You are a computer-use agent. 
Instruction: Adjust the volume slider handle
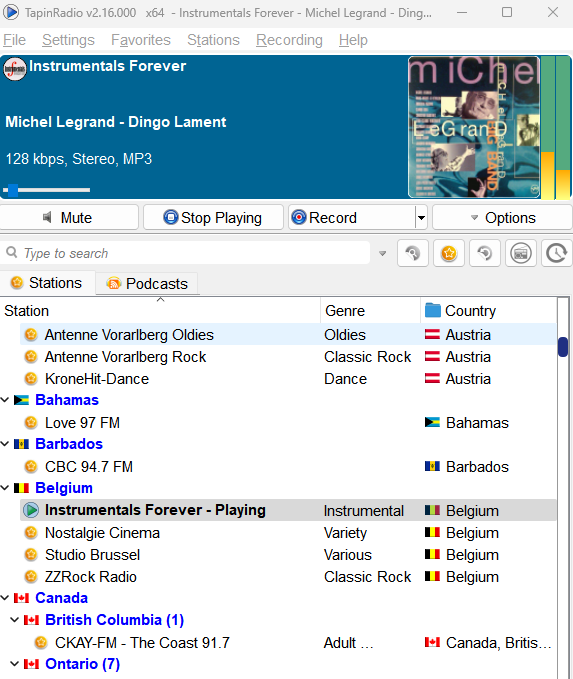coord(13,190)
